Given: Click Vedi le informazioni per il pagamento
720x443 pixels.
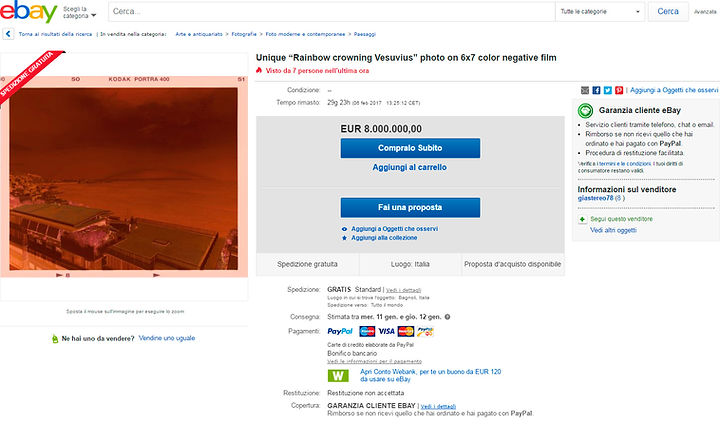Looking at the screenshot, I should 374,361.
